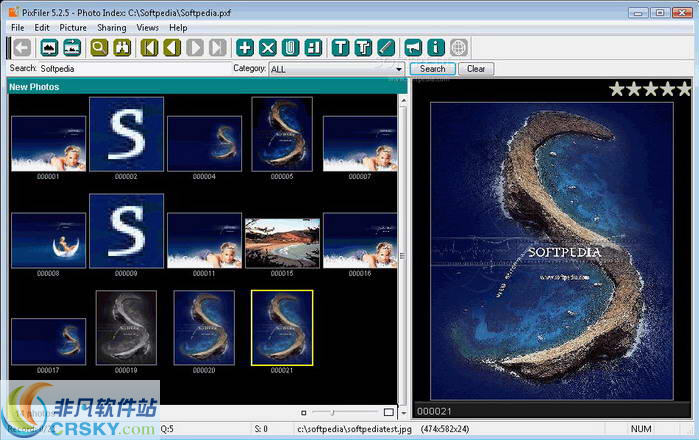Click the paperclip attach icon
The width and height of the screenshot is (699, 440).
point(290,48)
